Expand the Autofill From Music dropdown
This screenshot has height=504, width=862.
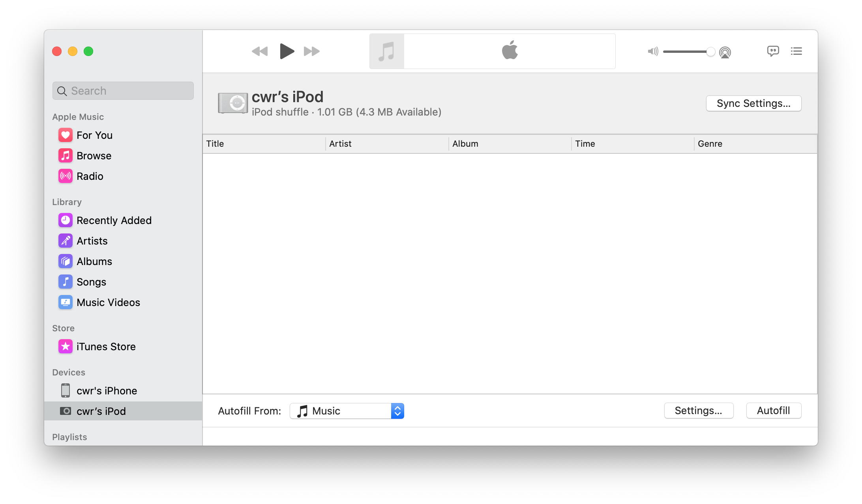point(397,411)
